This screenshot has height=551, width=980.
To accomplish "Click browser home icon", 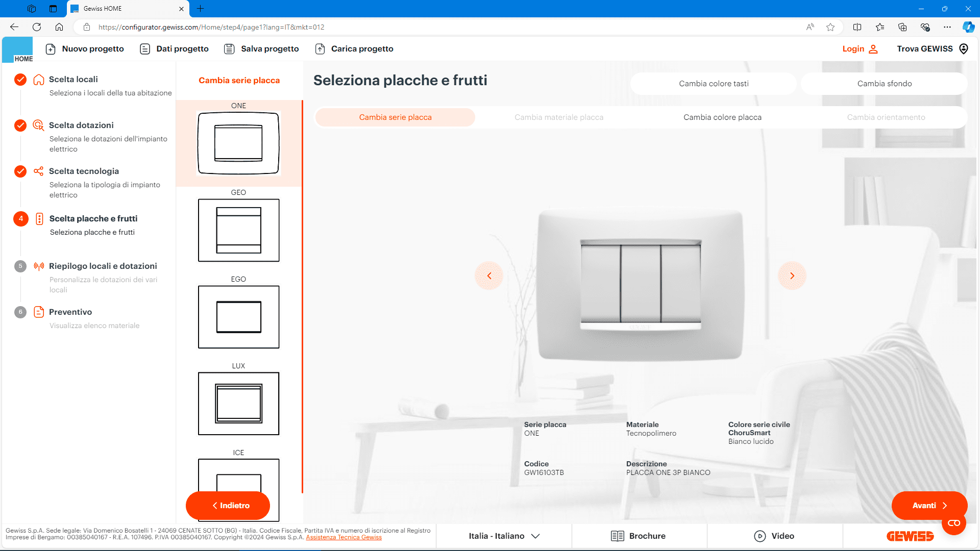I will point(59,27).
